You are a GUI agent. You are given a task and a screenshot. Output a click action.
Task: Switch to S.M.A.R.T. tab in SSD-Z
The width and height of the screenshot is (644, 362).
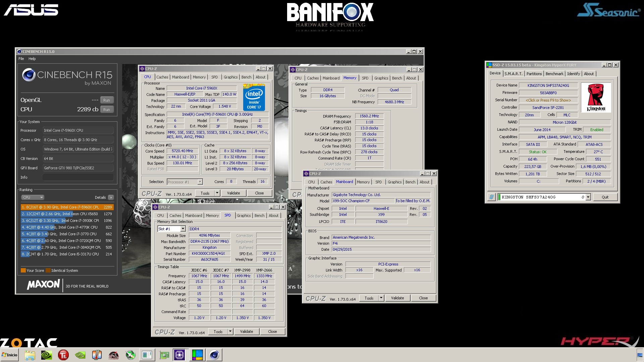[x=514, y=74]
